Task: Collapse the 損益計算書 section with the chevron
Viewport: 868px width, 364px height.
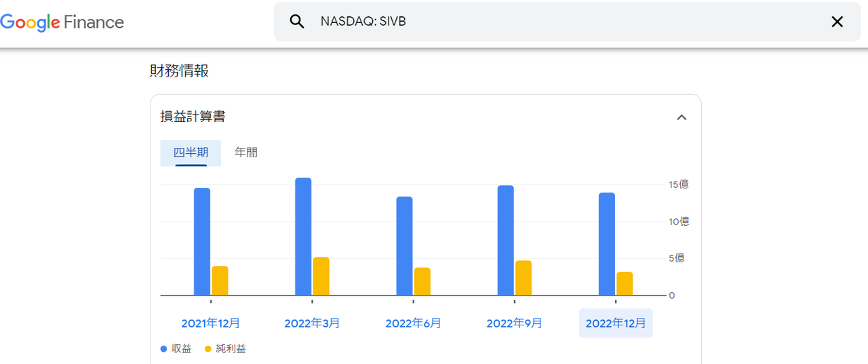Action: [682, 117]
